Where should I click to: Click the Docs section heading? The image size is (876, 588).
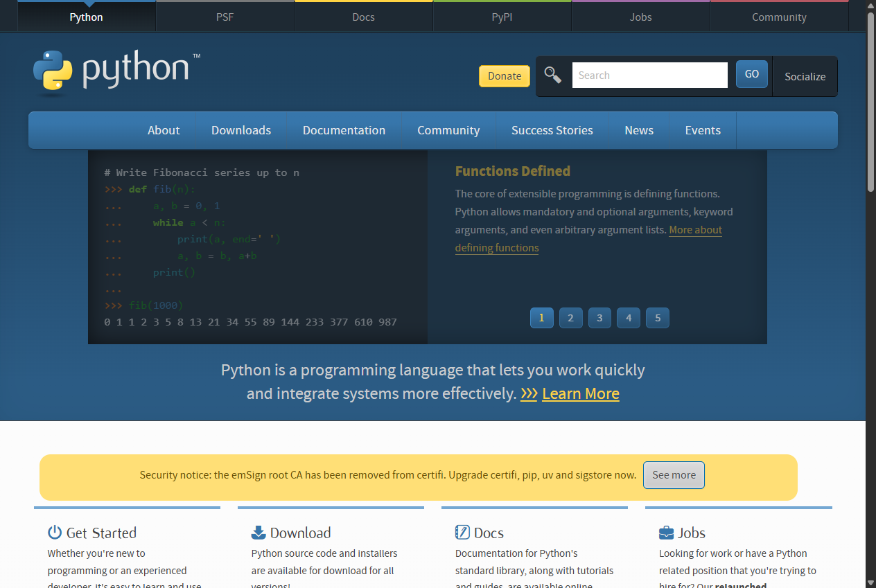489,533
